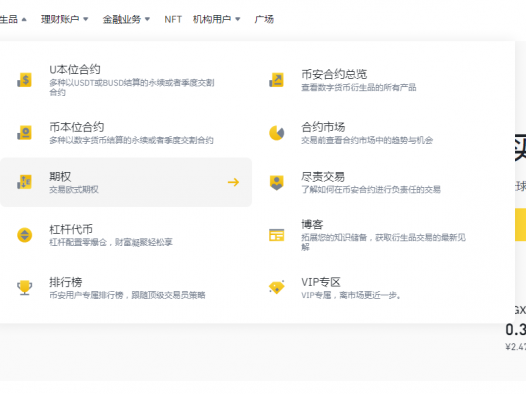
Task: Click description text 交易欧式期权
Action: pos(74,189)
